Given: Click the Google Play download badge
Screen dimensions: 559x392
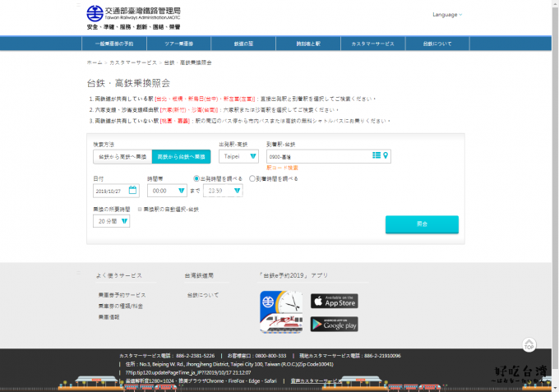Looking at the screenshot, I should (335, 324).
